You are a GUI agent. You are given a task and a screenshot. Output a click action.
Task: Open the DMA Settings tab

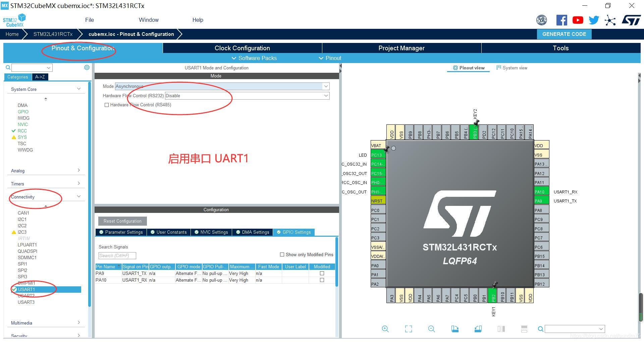click(253, 232)
